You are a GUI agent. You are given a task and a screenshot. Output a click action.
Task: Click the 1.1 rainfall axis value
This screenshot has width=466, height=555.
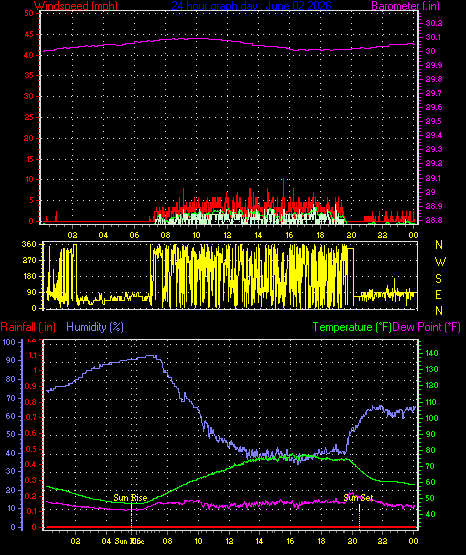[32, 355]
